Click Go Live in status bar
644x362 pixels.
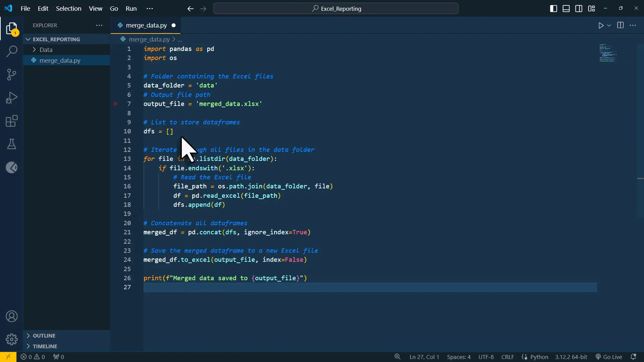(609, 357)
